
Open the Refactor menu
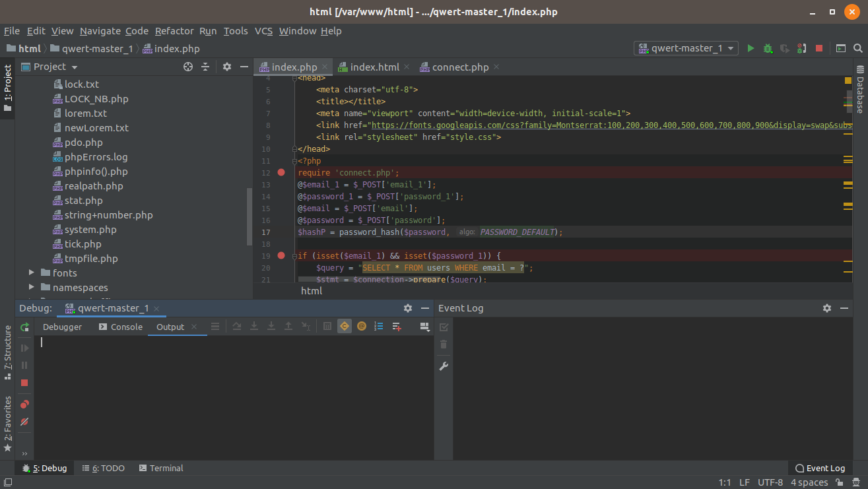pos(174,31)
